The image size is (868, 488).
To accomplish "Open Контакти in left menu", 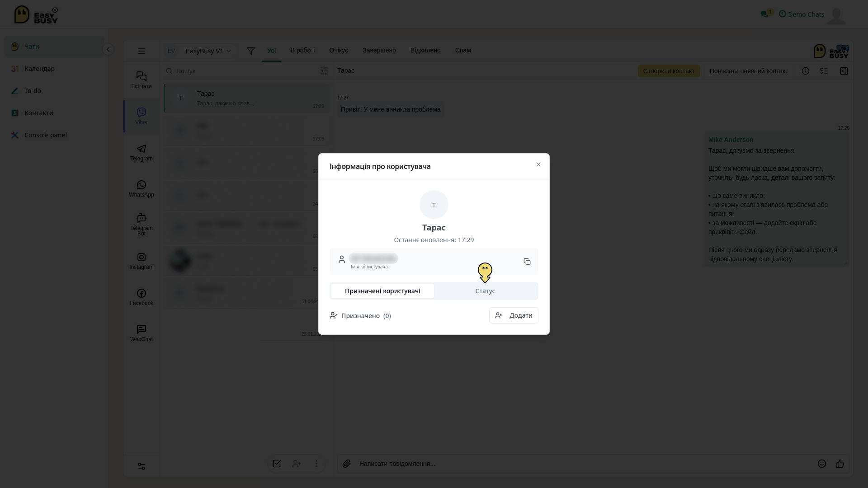I will 54,113.
